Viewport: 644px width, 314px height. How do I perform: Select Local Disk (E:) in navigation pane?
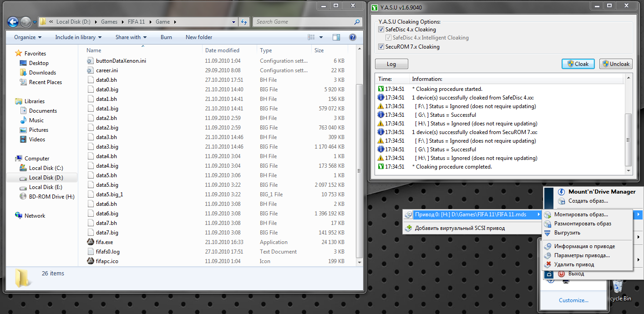click(x=46, y=187)
